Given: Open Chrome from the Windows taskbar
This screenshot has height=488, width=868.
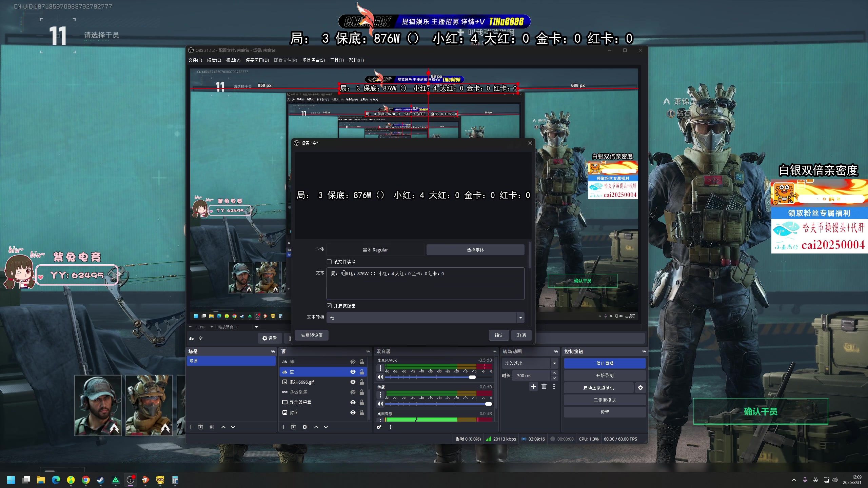Looking at the screenshot, I should pos(86,480).
